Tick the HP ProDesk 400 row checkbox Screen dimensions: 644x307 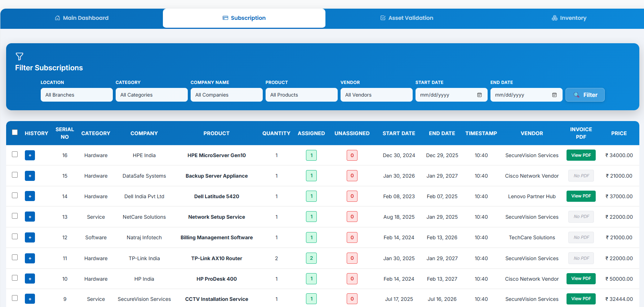(x=15, y=278)
